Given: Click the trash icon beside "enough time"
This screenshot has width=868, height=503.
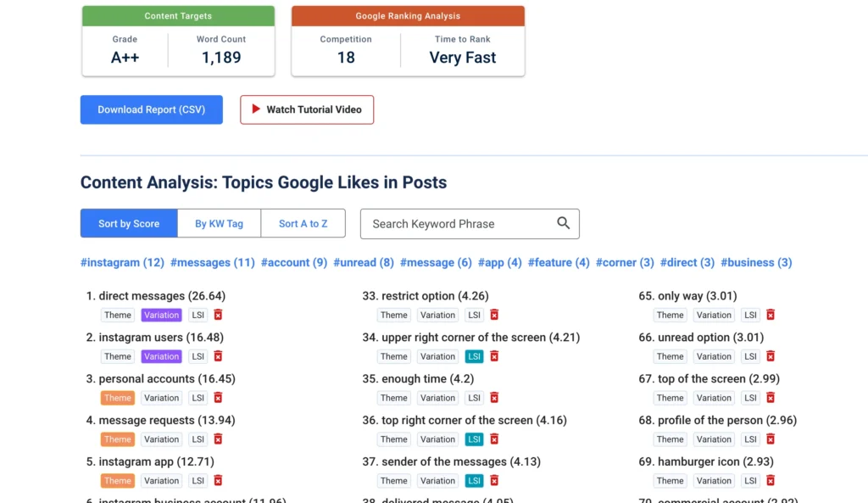Looking at the screenshot, I should pyautogui.click(x=493, y=397).
